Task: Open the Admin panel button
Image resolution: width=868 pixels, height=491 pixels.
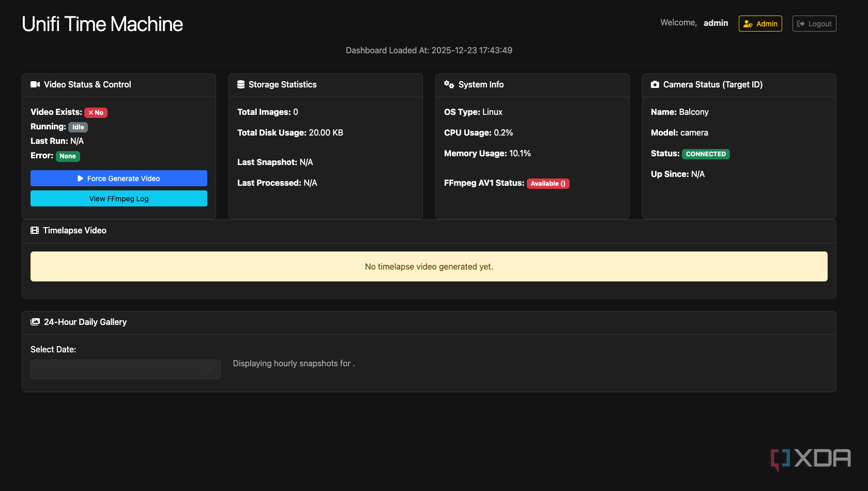Action: 760,24
